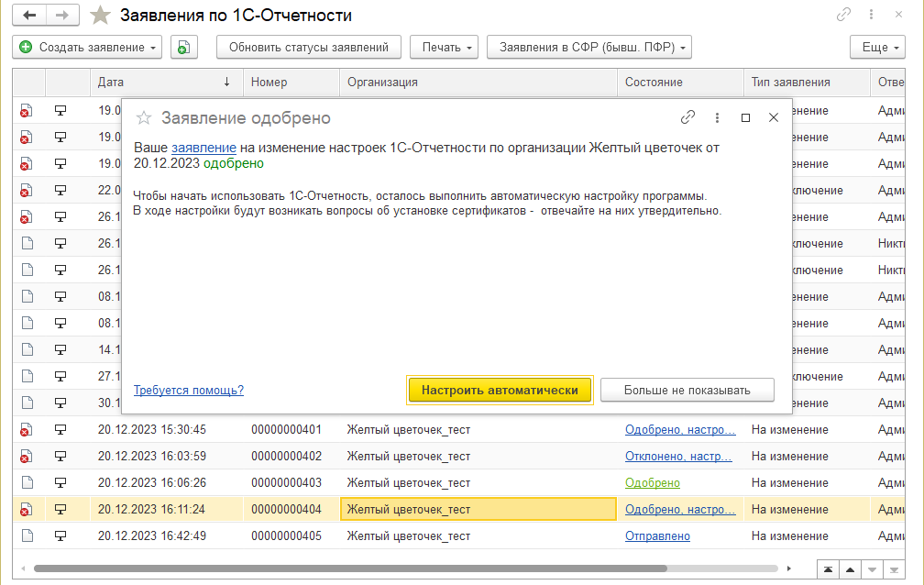The width and height of the screenshot is (924, 585).
Task: Click document icon of row 00000000403
Action: coord(27,483)
